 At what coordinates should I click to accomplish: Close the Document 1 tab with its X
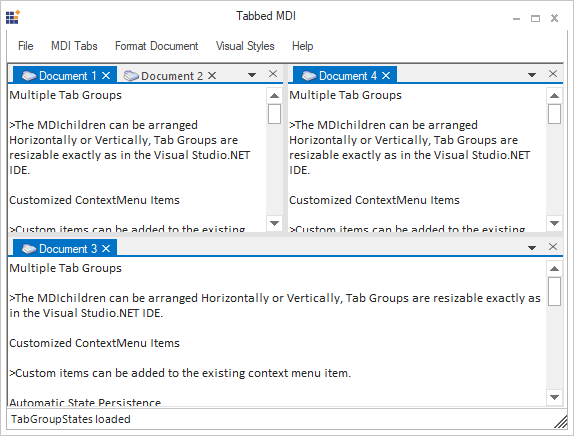coord(106,76)
